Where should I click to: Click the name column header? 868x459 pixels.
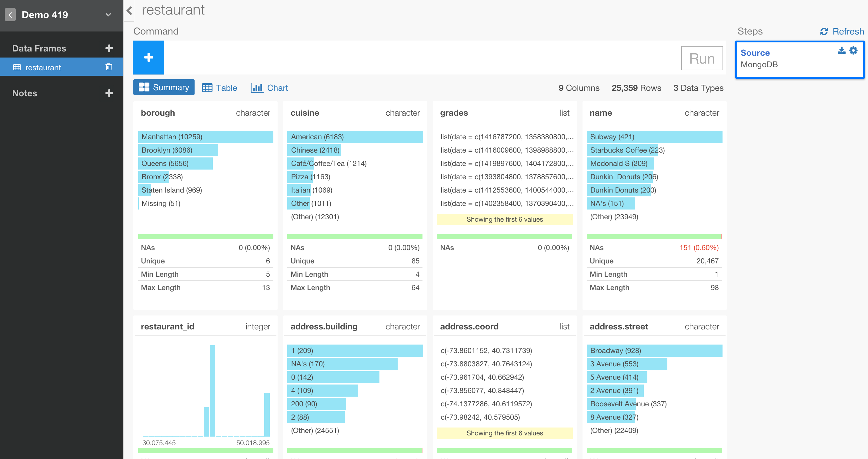[x=600, y=113]
